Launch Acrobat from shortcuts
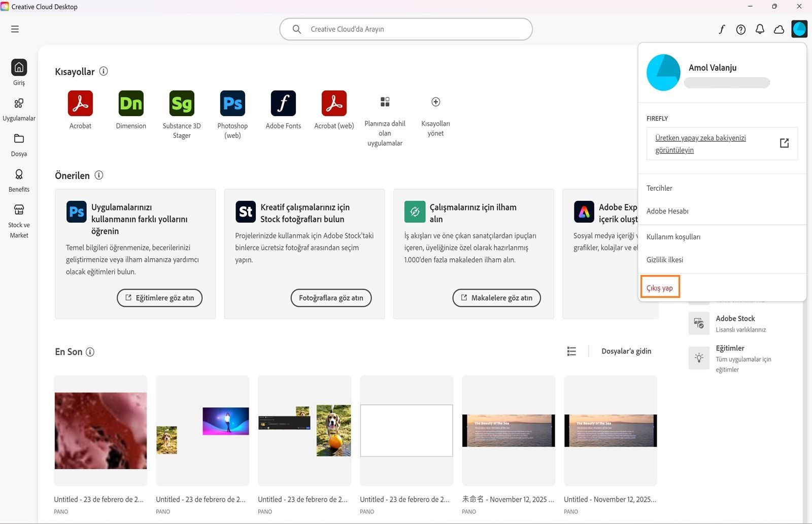 tap(80, 103)
